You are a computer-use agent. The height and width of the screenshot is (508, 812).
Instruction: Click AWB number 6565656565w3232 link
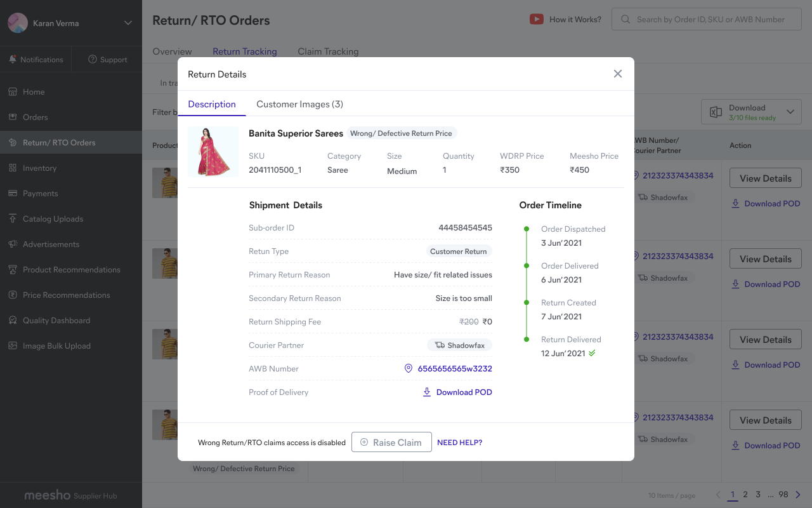(x=455, y=368)
